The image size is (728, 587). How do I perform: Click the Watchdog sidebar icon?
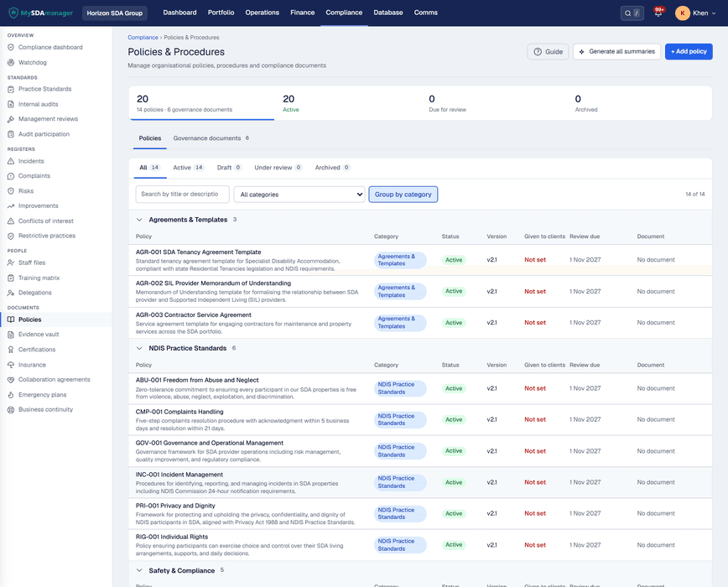[11, 63]
